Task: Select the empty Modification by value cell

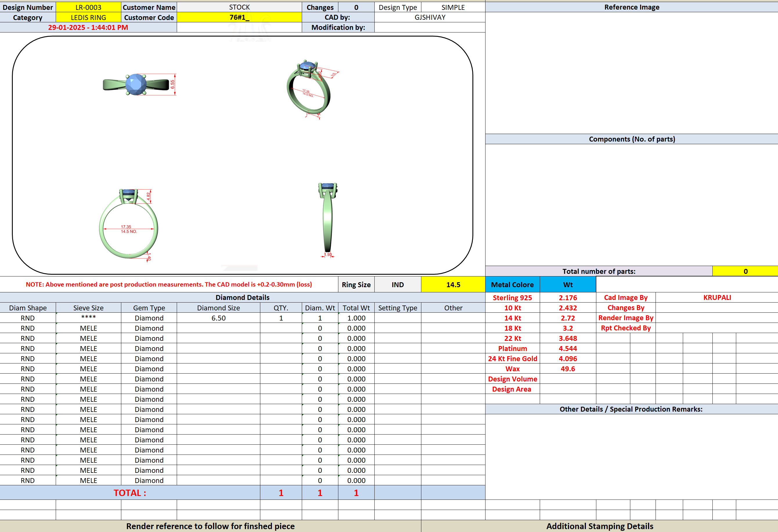Action: pos(430,28)
